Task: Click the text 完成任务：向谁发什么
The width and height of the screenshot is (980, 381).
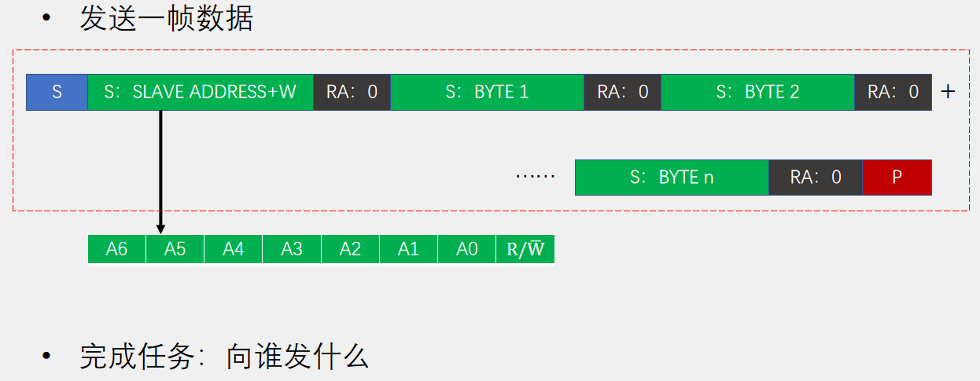Action: [224, 357]
